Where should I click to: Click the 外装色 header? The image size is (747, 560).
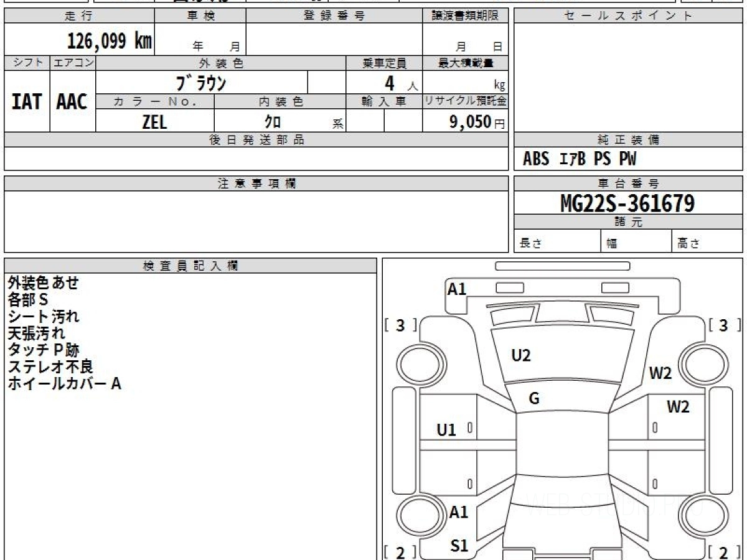click(221, 63)
